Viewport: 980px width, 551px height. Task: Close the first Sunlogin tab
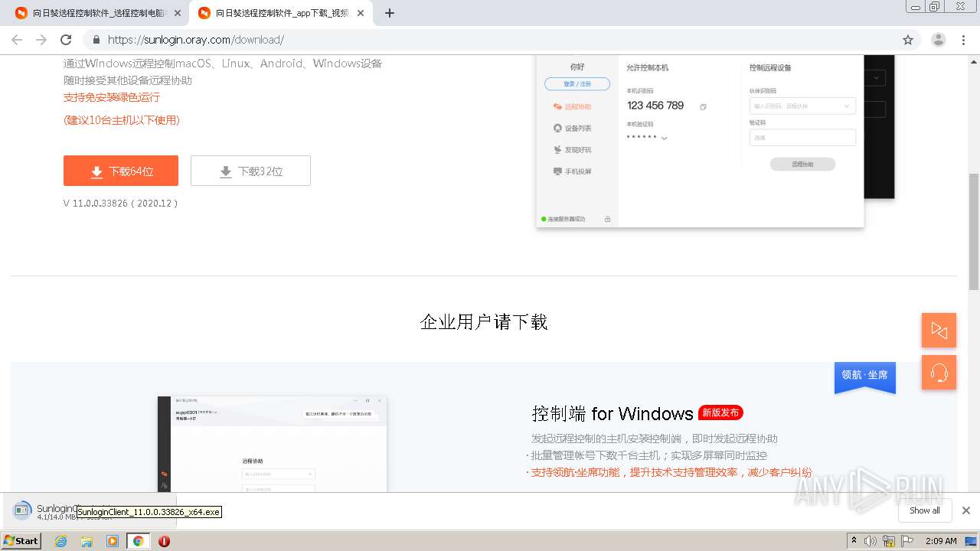178,13
